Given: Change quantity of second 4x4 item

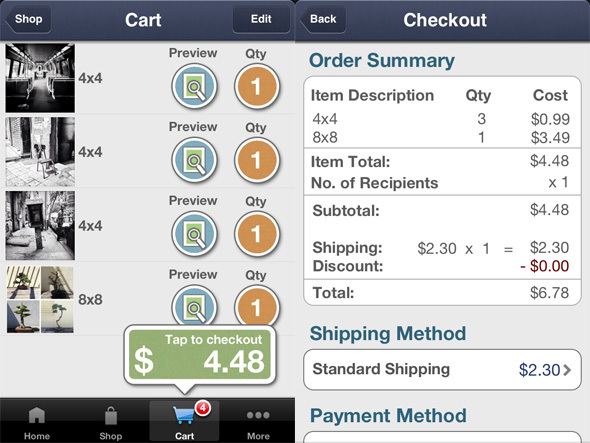Looking at the screenshot, I should tap(257, 160).
